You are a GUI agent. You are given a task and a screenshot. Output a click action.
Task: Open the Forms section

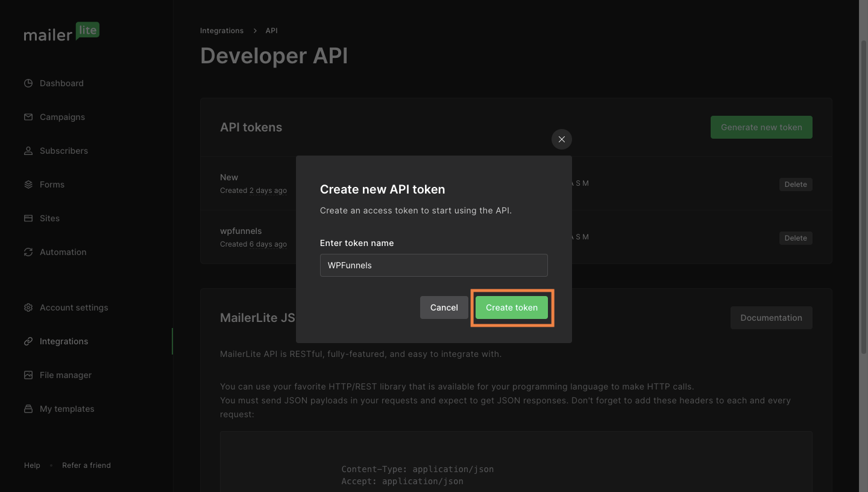(x=52, y=184)
